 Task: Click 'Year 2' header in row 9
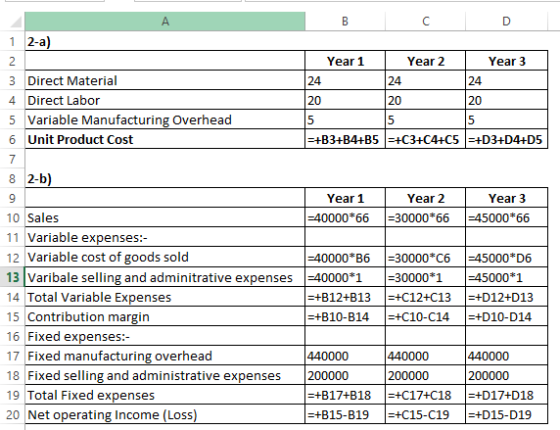pos(425,198)
